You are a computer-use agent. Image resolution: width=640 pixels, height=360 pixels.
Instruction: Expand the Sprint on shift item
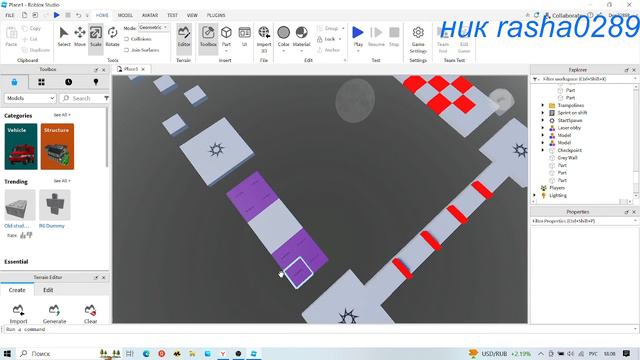(543, 113)
